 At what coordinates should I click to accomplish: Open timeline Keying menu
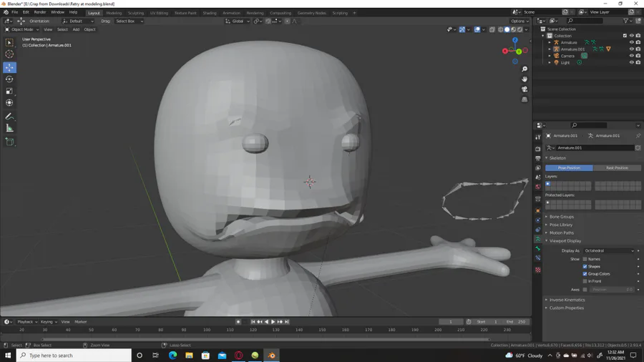click(x=48, y=322)
